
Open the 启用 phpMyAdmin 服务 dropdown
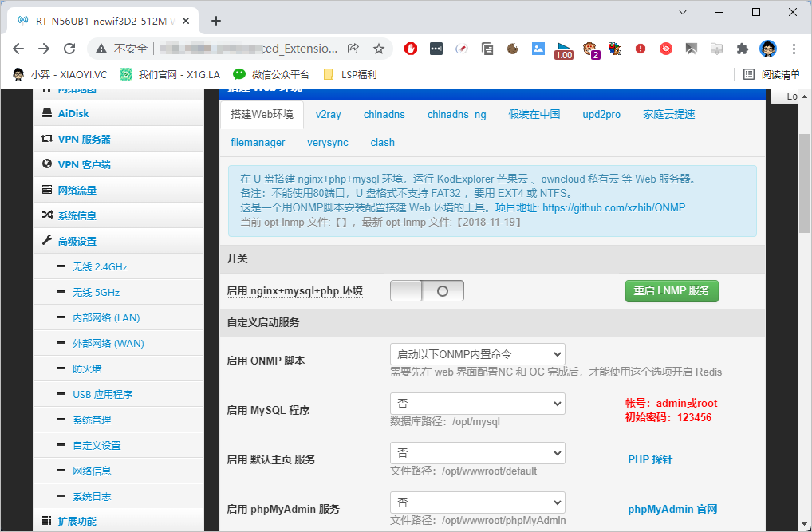pyautogui.click(x=477, y=502)
